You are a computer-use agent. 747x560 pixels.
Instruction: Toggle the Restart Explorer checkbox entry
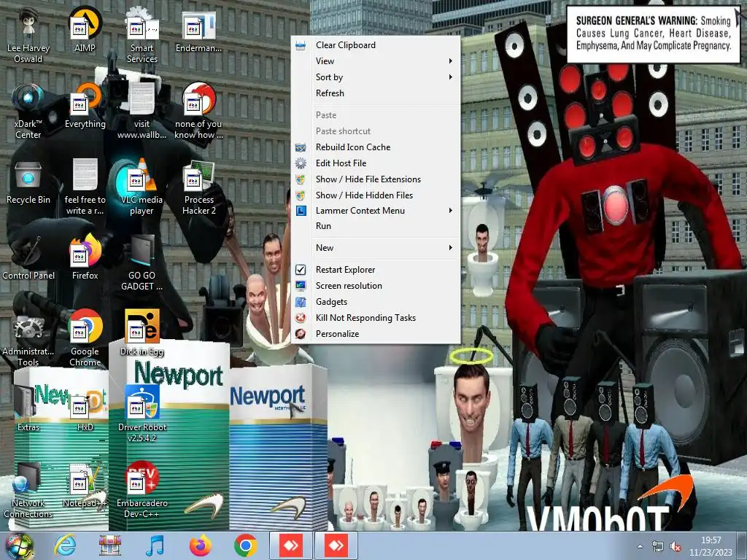click(x=376, y=270)
